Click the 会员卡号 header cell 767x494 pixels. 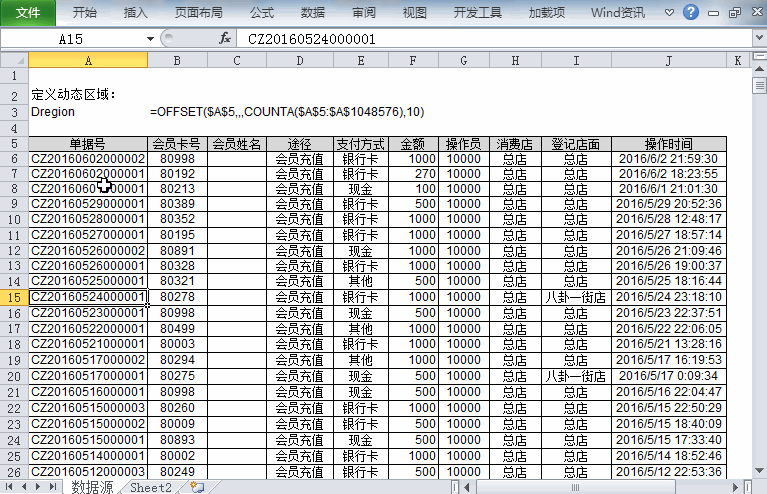click(x=177, y=144)
